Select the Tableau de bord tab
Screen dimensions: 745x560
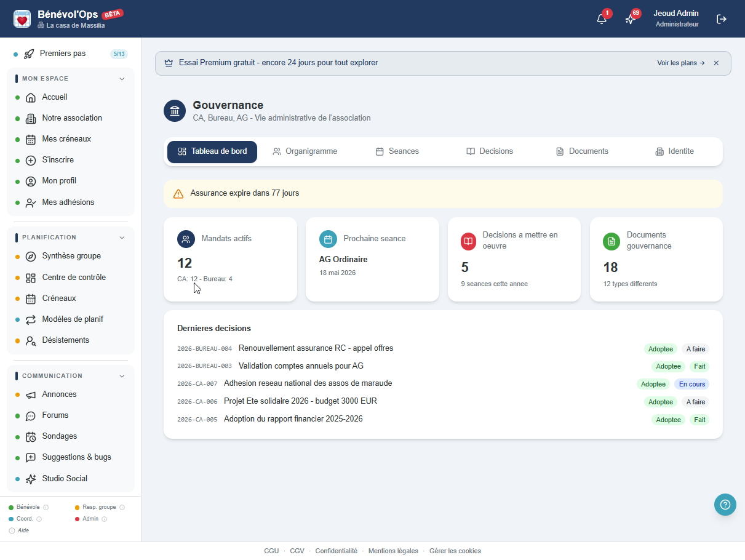[x=212, y=151]
